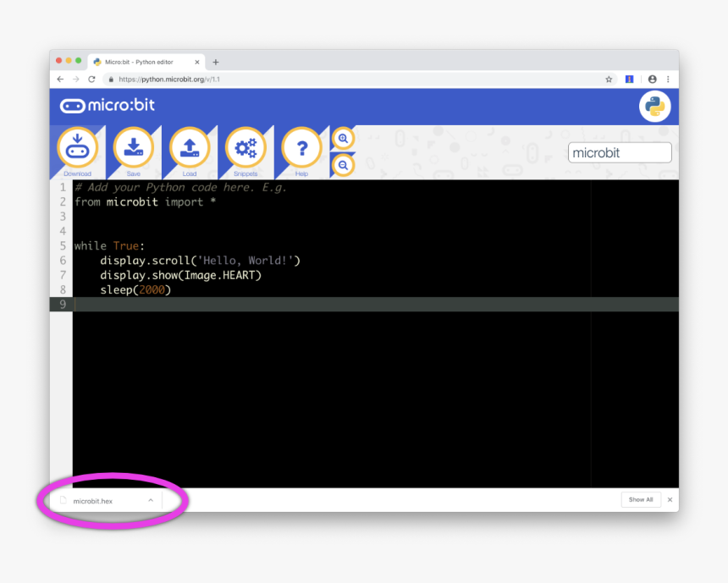Close the downloads bar

point(670,500)
